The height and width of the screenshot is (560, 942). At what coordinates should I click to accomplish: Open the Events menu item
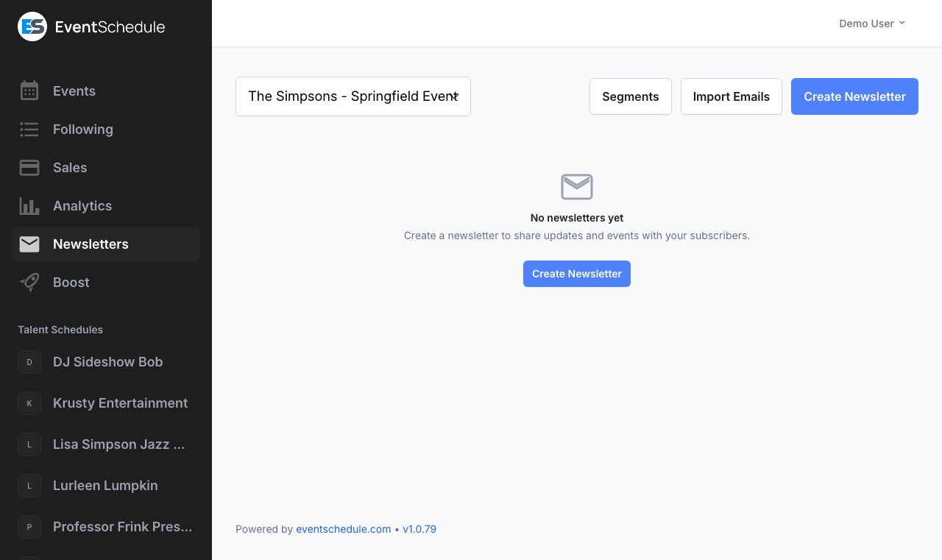74,91
